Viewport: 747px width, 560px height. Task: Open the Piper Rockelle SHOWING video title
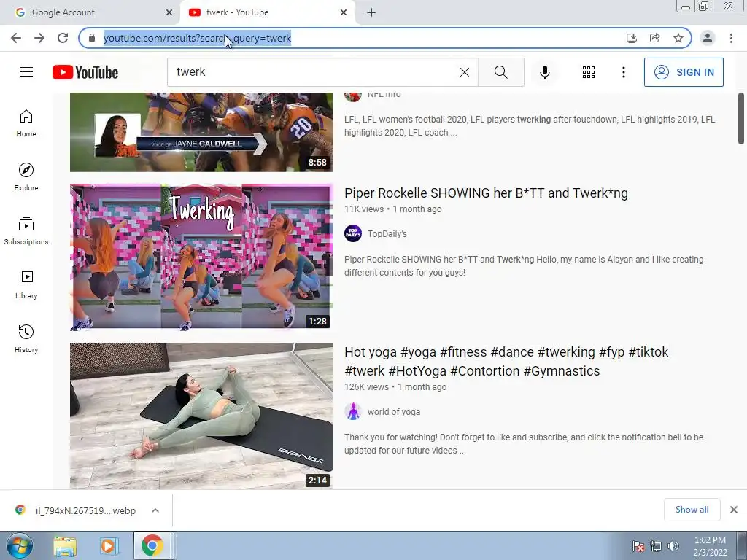click(486, 192)
